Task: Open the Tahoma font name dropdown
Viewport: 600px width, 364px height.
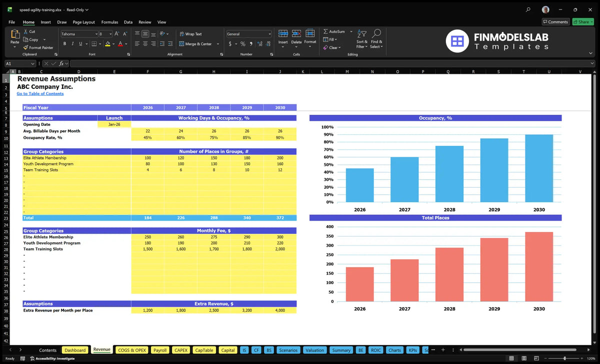Action: (95, 34)
